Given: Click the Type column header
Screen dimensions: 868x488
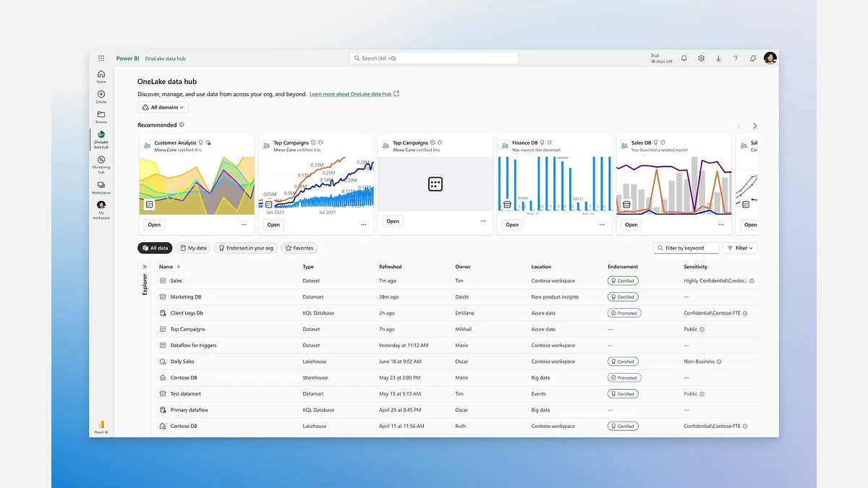Looking at the screenshot, I should 308,267.
